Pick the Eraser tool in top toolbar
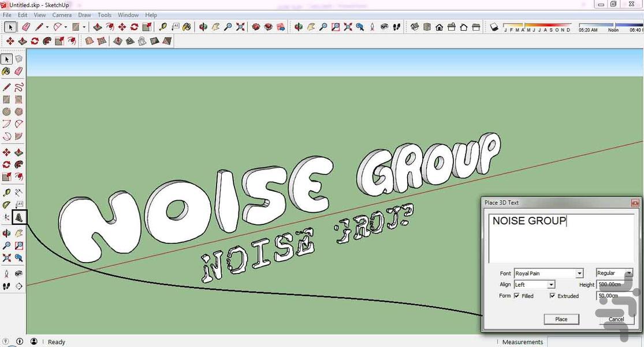Image resolution: width=644 pixels, height=347 pixels. [x=25, y=27]
